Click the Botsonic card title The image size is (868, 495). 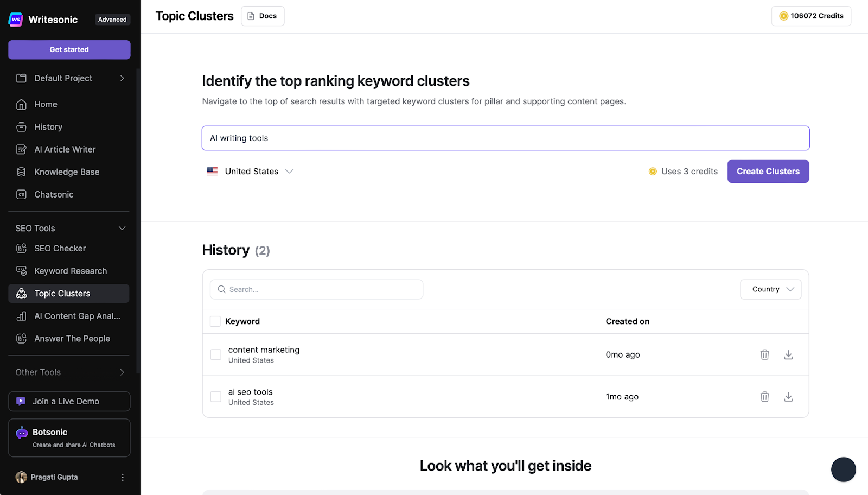click(x=50, y=432)
